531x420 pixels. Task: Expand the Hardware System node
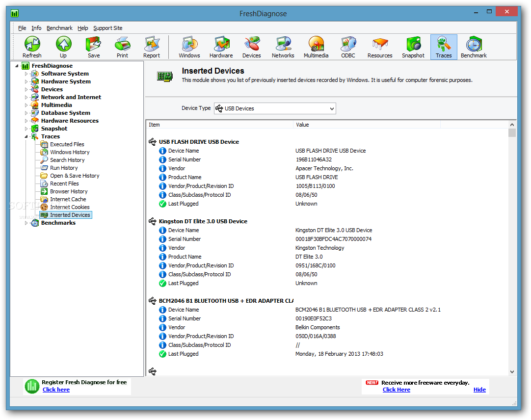pyautogui.click(x=26, y=81)
